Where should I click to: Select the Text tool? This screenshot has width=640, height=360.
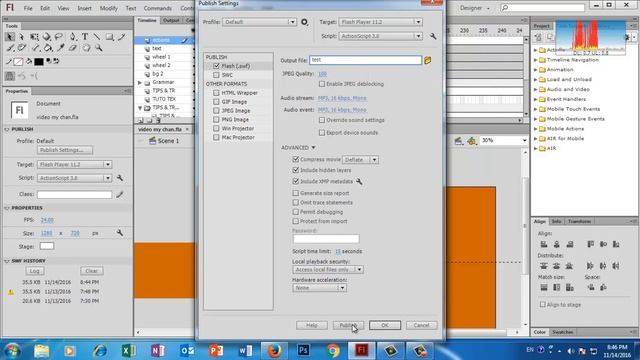coord(85,37)
